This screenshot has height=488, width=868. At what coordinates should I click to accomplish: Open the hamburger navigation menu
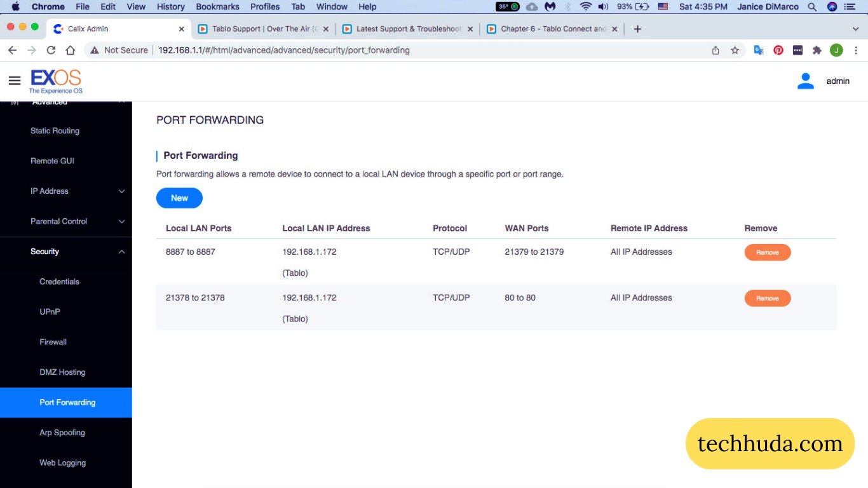click(15, 81)
